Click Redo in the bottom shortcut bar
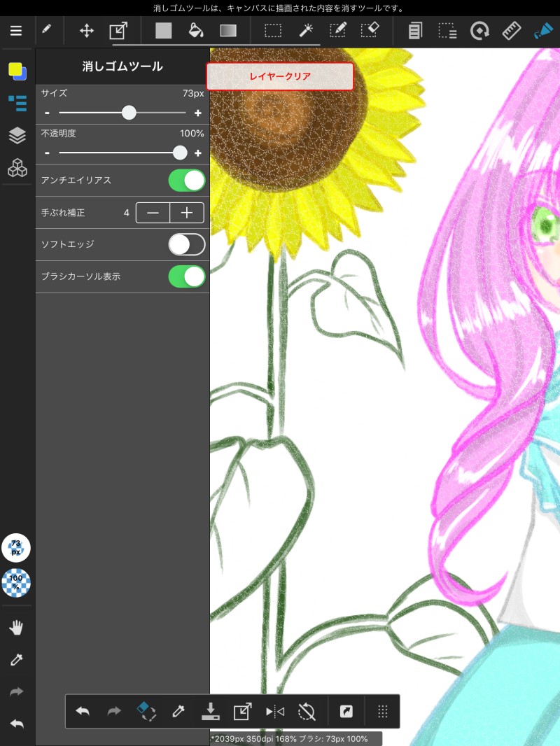 coord(114,711)
